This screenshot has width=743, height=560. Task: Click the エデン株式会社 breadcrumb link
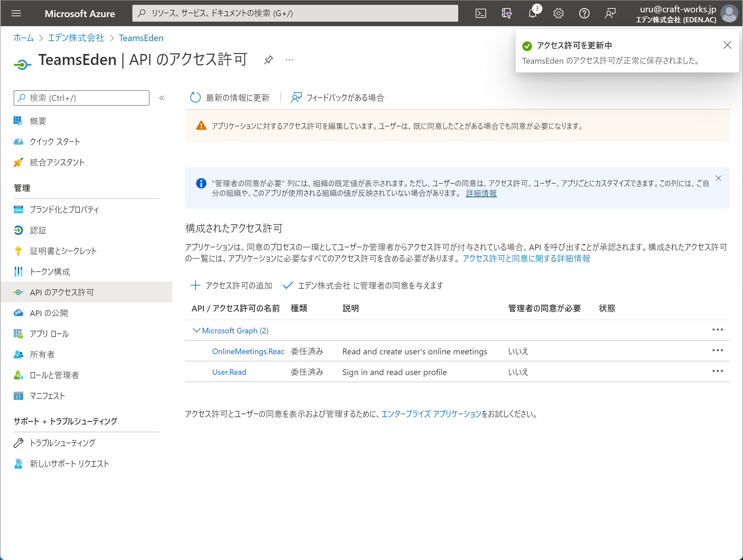[x=76, y=38]
